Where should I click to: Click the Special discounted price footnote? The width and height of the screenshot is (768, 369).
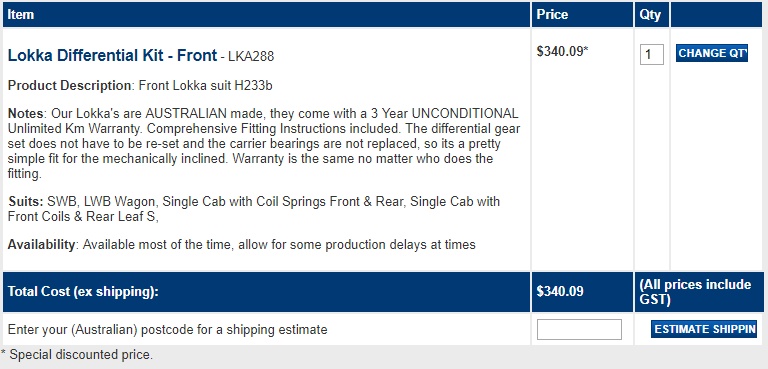77,354
